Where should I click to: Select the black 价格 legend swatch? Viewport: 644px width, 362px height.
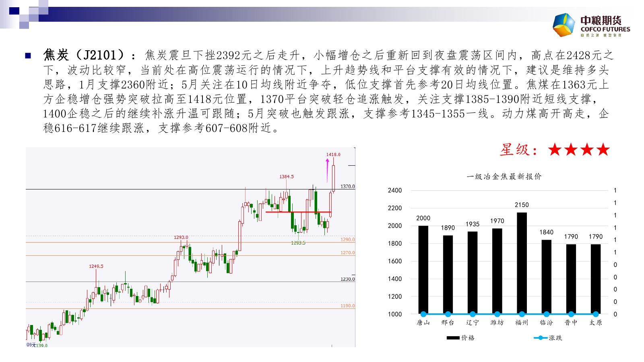453,338
